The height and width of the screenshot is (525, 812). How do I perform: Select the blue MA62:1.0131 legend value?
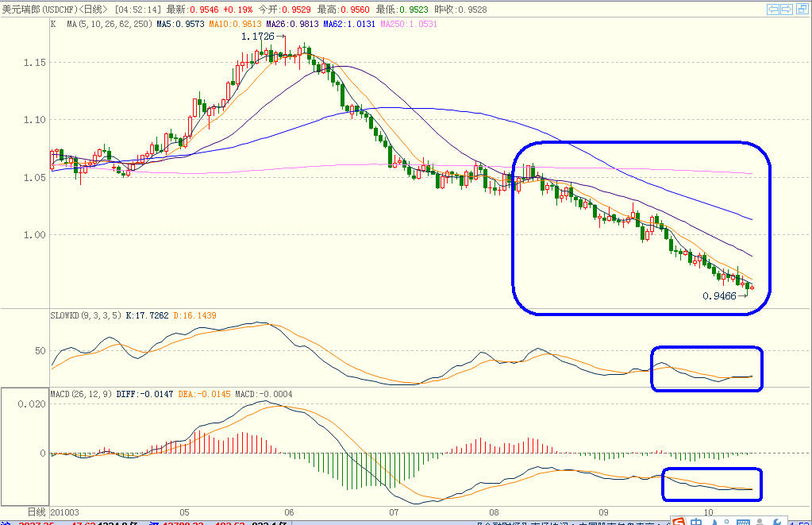[349, 24]
